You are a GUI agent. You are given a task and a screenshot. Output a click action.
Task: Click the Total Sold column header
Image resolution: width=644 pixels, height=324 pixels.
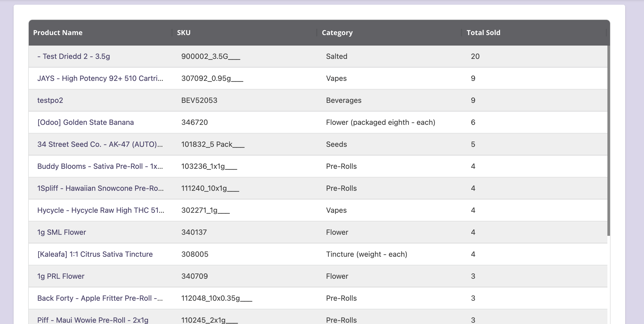(x=483, y=33)
